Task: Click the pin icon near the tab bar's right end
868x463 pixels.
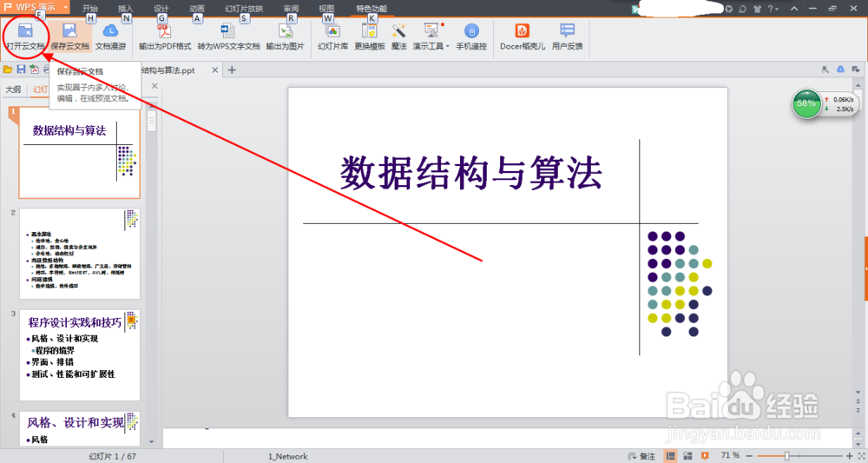Action: coord(825,69)
